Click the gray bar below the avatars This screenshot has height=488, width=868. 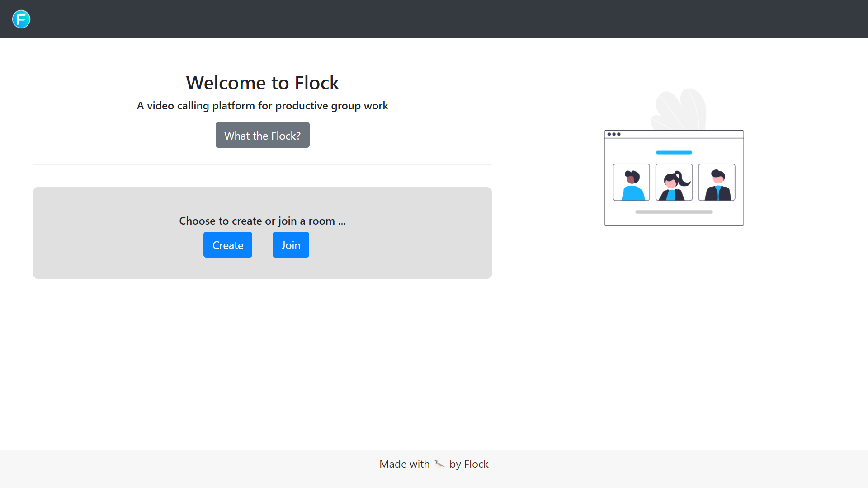click(674, 212)
